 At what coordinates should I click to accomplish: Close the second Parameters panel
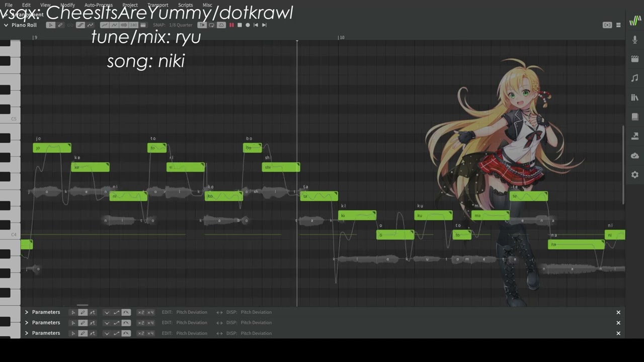[x=618, y=323]
